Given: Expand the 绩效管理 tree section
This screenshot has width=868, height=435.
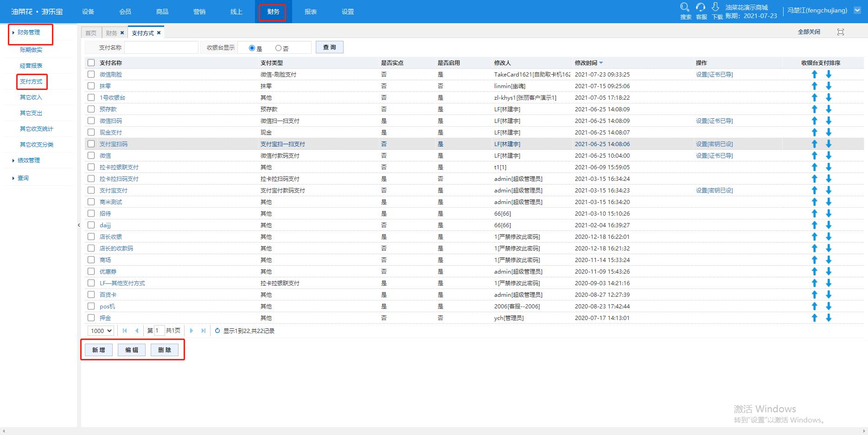Looking at the screenshot, I should [13, 160].
